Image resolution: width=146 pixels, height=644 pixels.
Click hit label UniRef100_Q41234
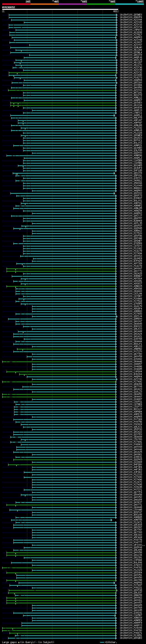pyautogui.click(x=131, y=555)
